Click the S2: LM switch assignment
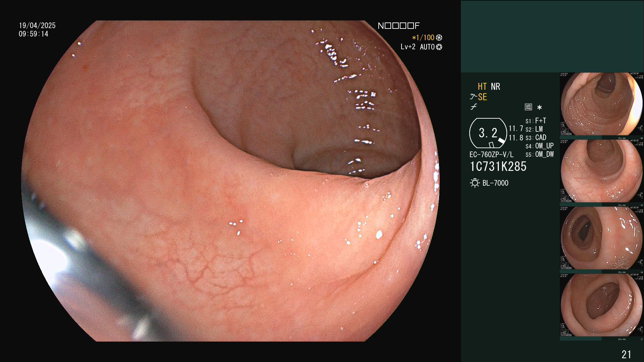Screen dimensions: 644x362 [534, 129]
